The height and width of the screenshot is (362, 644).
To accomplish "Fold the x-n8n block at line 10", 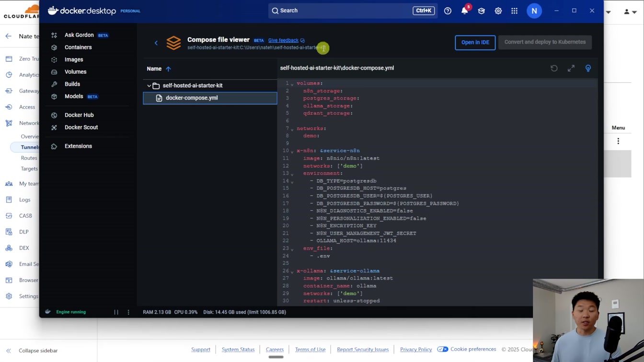I will (292, 152).
